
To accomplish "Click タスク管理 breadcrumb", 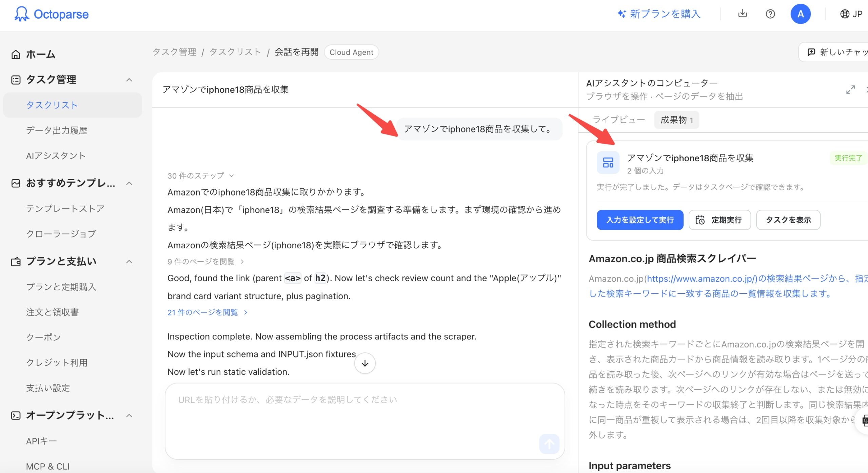I will (x=174, y=52).
